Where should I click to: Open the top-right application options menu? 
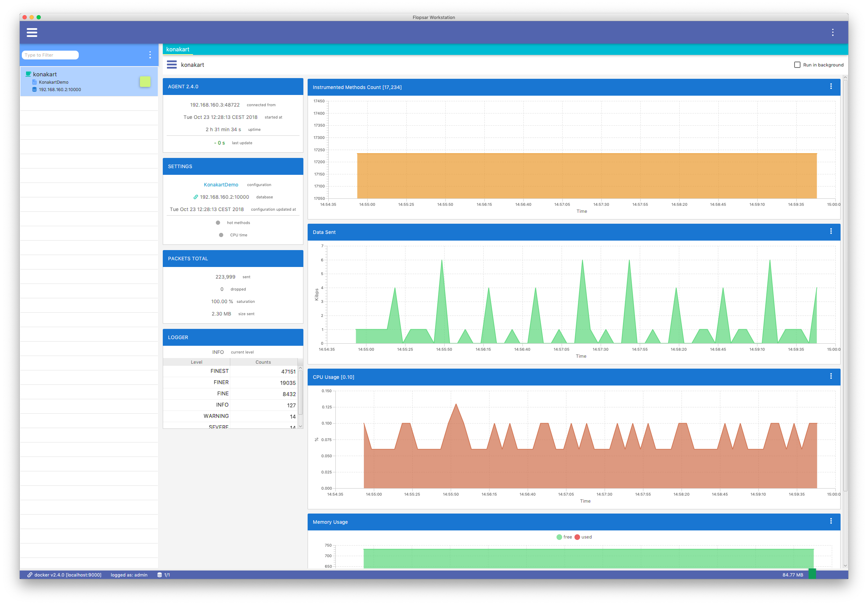pyautogui.click(x=832, y=33)
